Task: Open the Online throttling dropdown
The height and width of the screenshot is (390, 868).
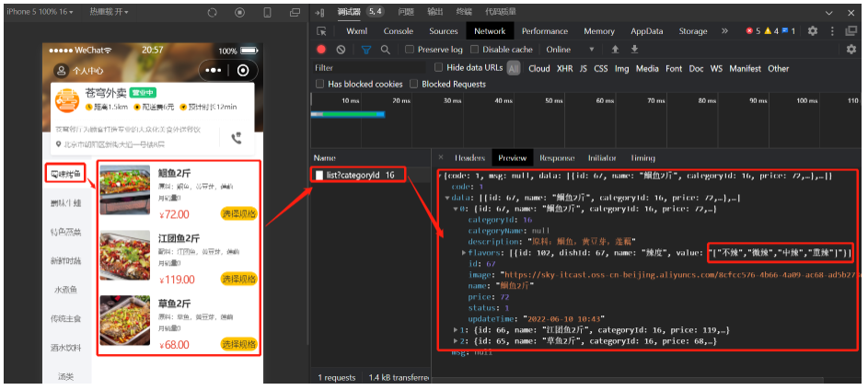Action: pos(570,50)
